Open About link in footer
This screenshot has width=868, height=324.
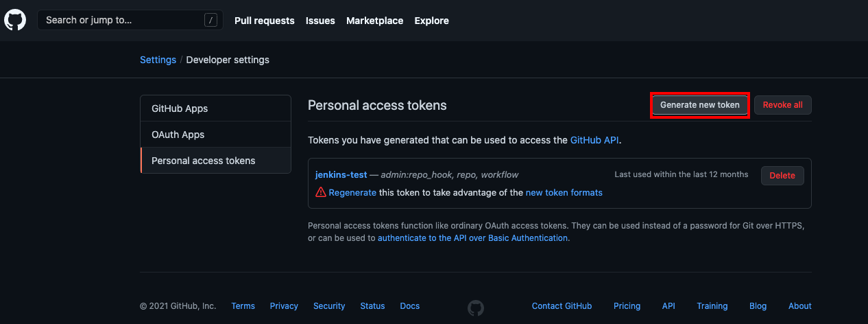click(800, 306)
